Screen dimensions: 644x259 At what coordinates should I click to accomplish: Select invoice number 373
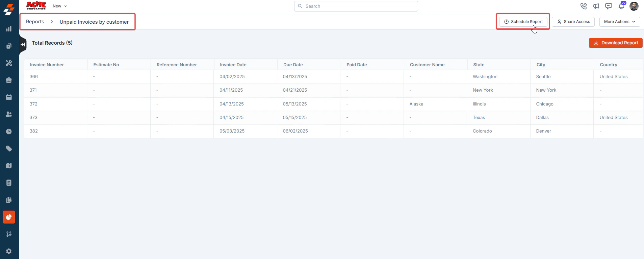click(x=33, y=118)
